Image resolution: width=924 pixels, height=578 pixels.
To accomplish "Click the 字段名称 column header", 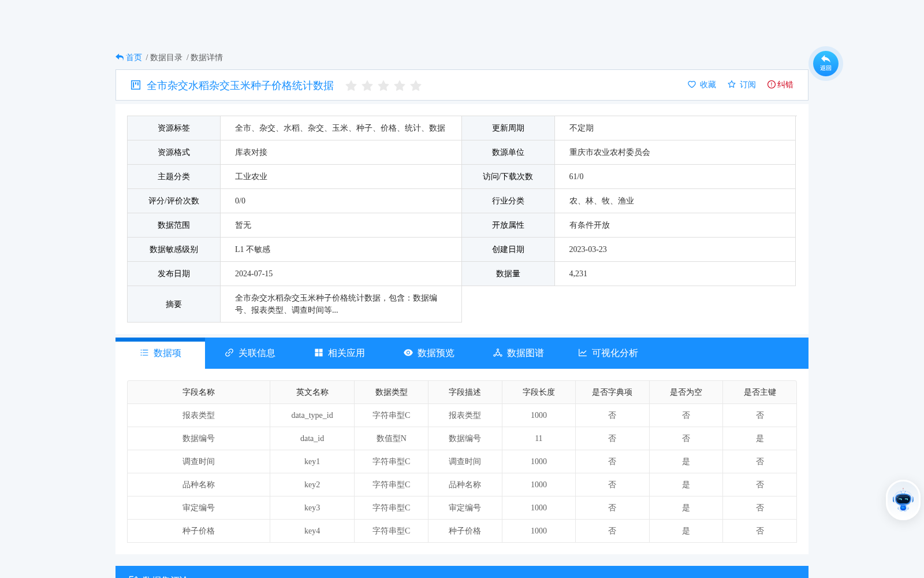I will point(199,392).
